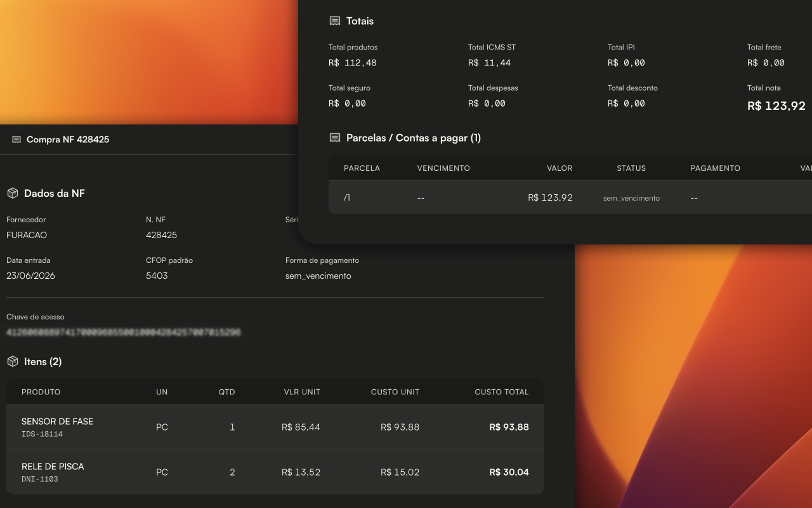Select product code DNI-1103

39,479
